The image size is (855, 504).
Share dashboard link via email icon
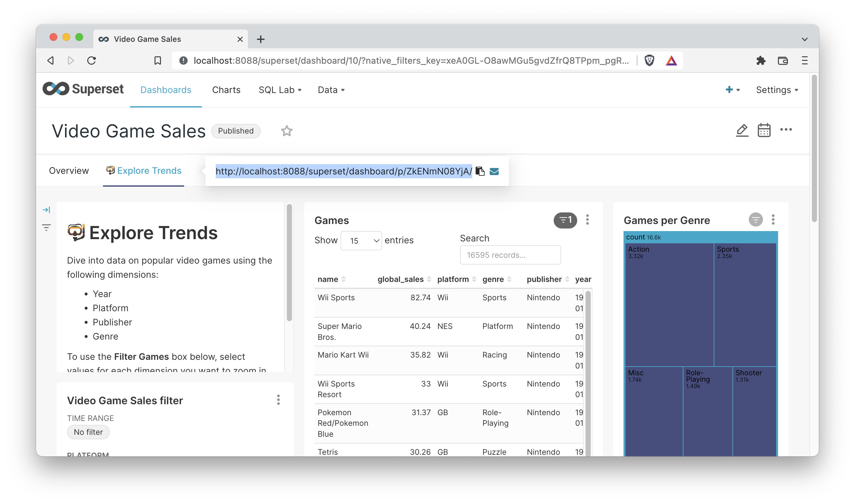pyautogui.click(x=494, y=171)
